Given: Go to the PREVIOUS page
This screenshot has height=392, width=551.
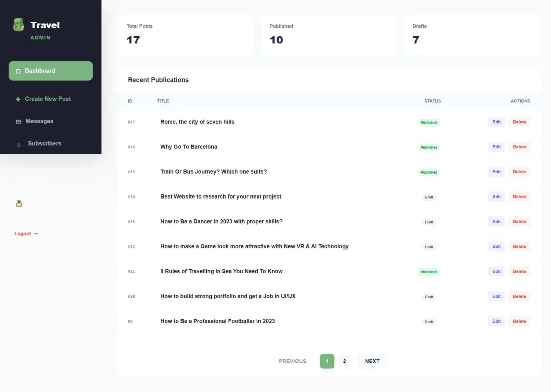Looking at the screenshot, I should (292, 361).
